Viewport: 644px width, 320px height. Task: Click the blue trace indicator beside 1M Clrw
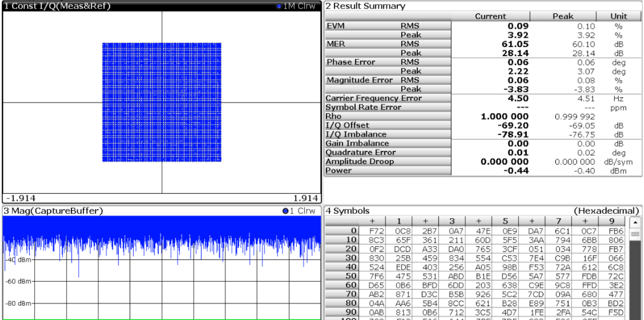coord(279,6)
